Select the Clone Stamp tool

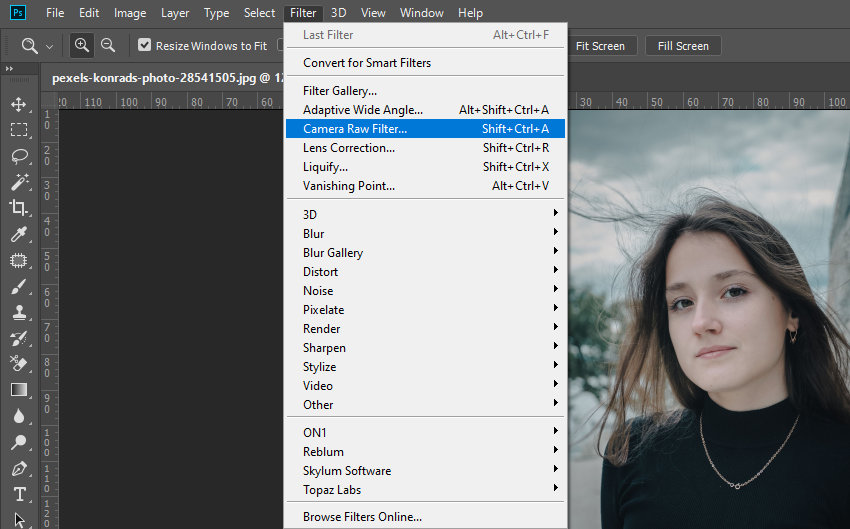click(x=19, y=312)
